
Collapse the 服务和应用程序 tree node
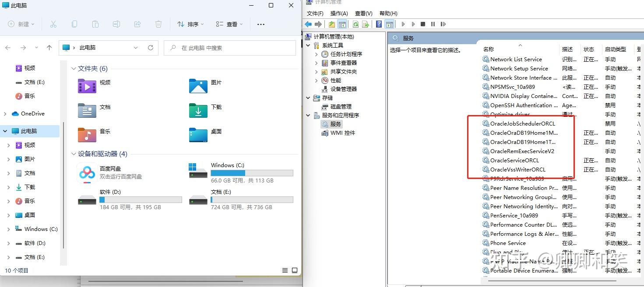coord(308,115)
